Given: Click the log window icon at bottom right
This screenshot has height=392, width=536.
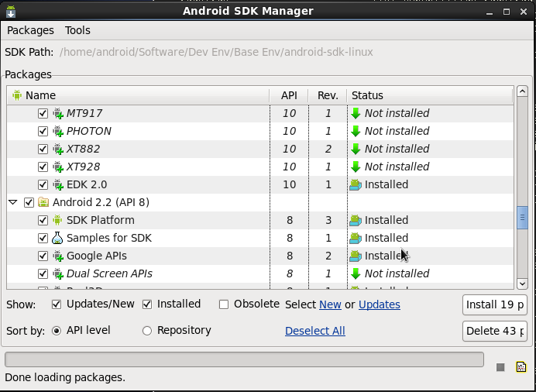Looking at the screenshot, I should 521,366.
